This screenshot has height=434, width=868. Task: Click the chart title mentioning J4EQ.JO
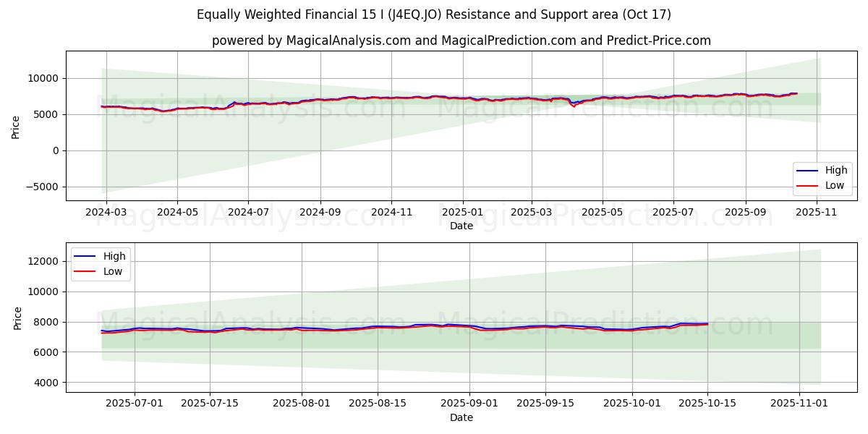point(433,14)
